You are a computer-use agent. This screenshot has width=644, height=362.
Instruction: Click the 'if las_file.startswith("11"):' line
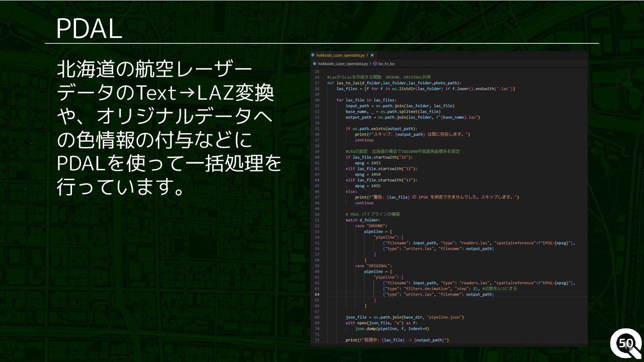tap(379, 157)
